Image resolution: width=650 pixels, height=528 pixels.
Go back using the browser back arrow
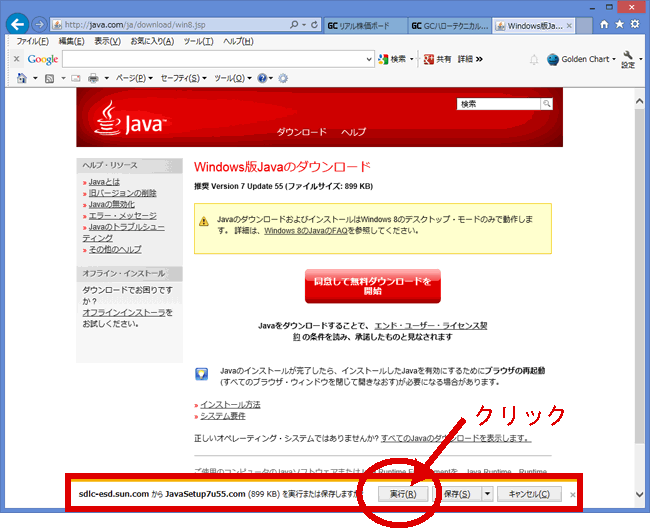click(x=17, y=24)
